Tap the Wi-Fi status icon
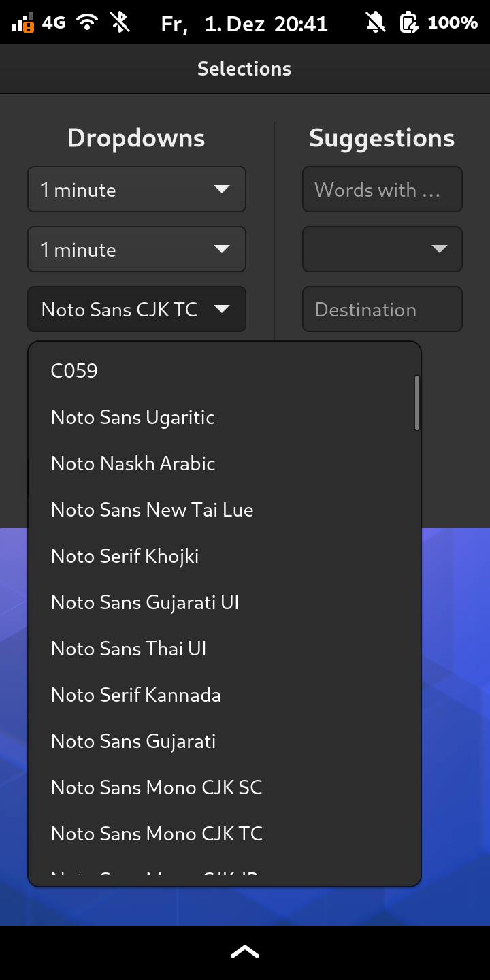 point(87,22)
